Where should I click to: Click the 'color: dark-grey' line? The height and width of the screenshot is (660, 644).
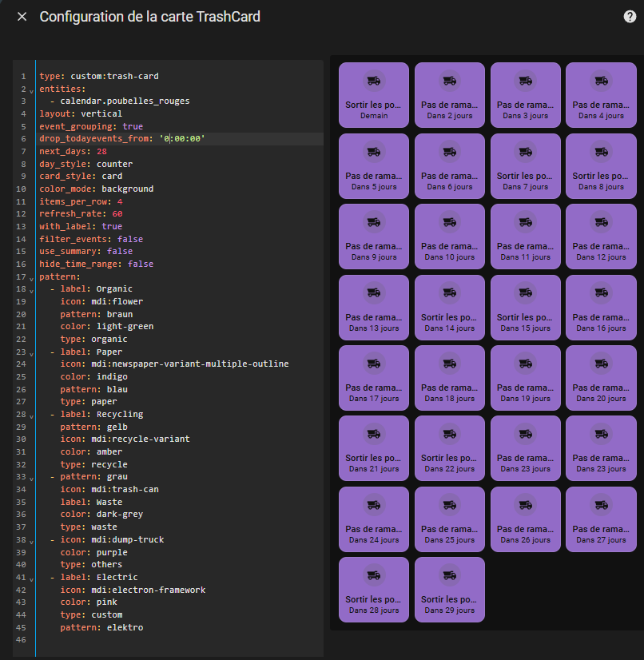click(x=101, y=514)
